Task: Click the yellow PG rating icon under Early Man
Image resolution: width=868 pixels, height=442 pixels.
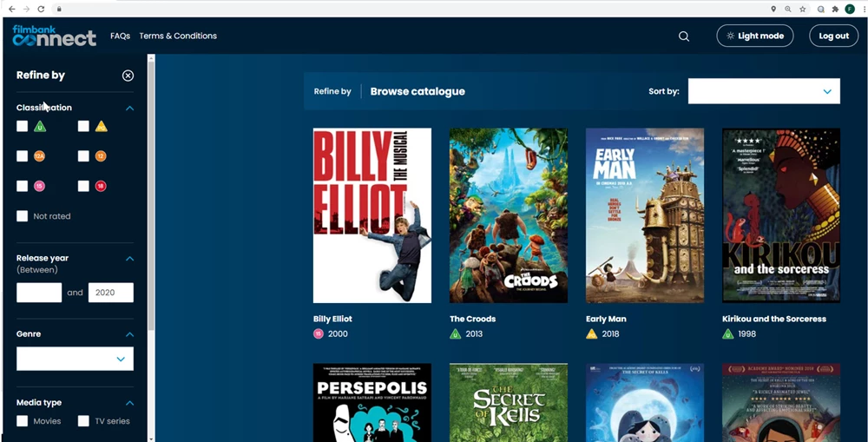Action: [592, 334]
